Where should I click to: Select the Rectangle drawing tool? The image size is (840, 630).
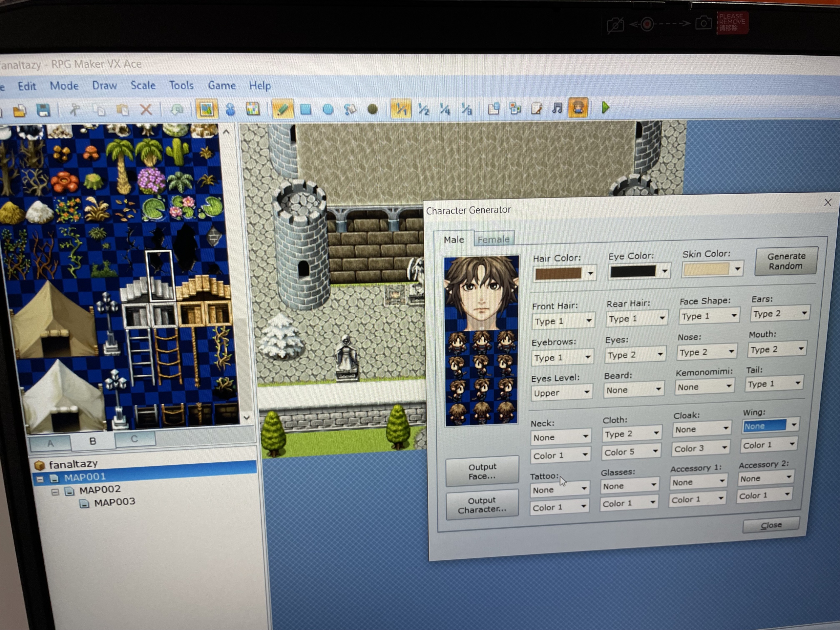point(306,109)
